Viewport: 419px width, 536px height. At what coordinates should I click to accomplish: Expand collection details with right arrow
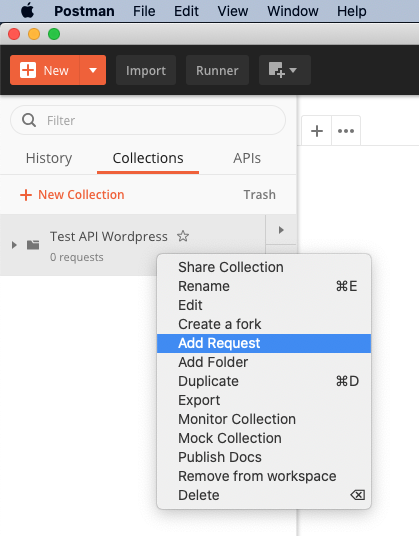tap(281, 230)
